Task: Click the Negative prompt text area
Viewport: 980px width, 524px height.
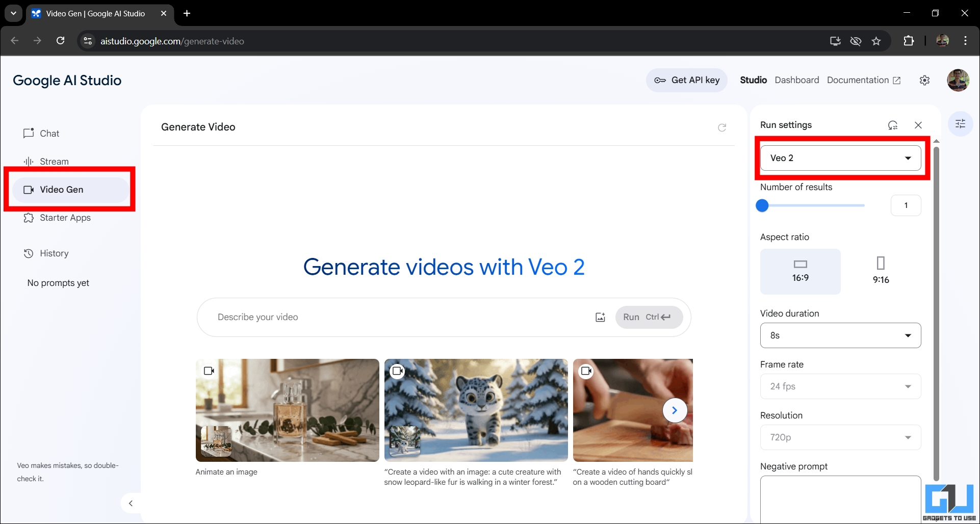Action: click(x=840, y=500)
